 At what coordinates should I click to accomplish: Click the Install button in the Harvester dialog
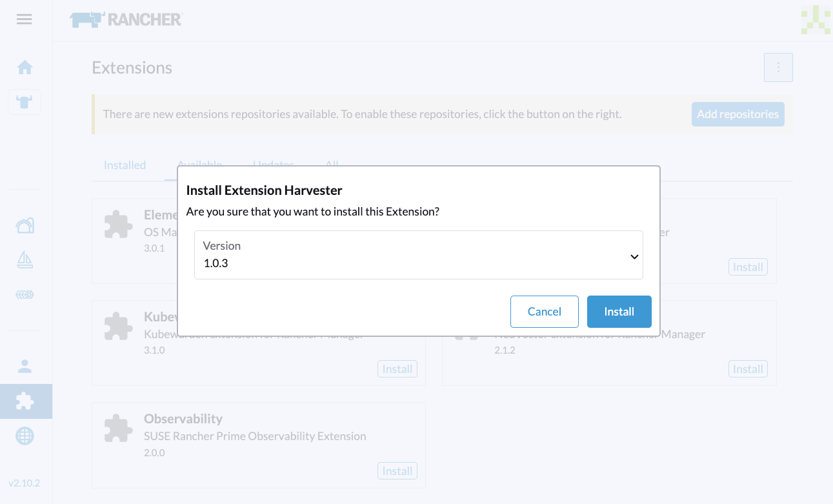619,311
